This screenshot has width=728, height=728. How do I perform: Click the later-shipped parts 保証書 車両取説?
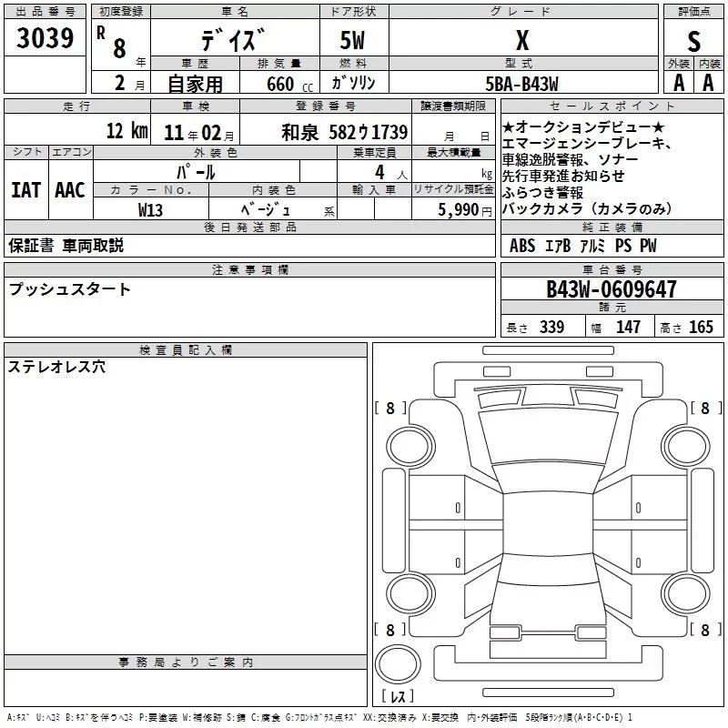[66, 246]
